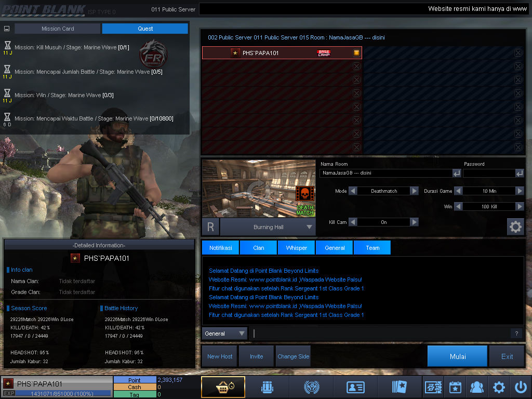Screen dimensions: 532x399
Task: Open the shop basket icon
Action: 223,387
